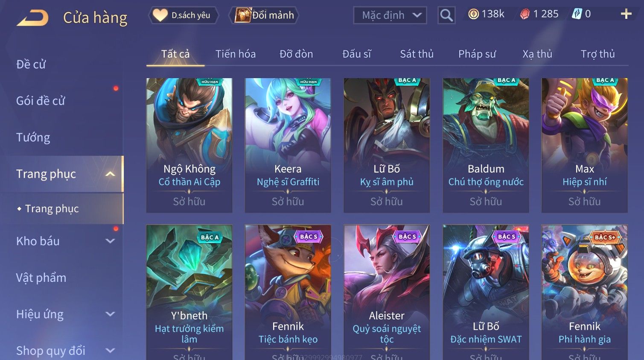The height and width of the screenshot is (360, 644).
Task: Open the heart D.sách yêu wishlist
Action: 183,15
